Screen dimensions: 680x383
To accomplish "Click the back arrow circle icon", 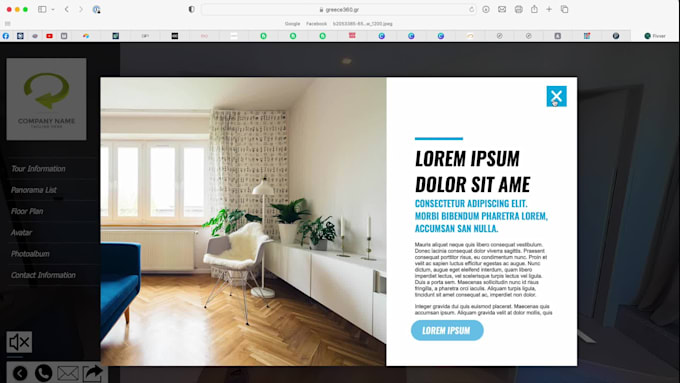I will click(20, 373).
